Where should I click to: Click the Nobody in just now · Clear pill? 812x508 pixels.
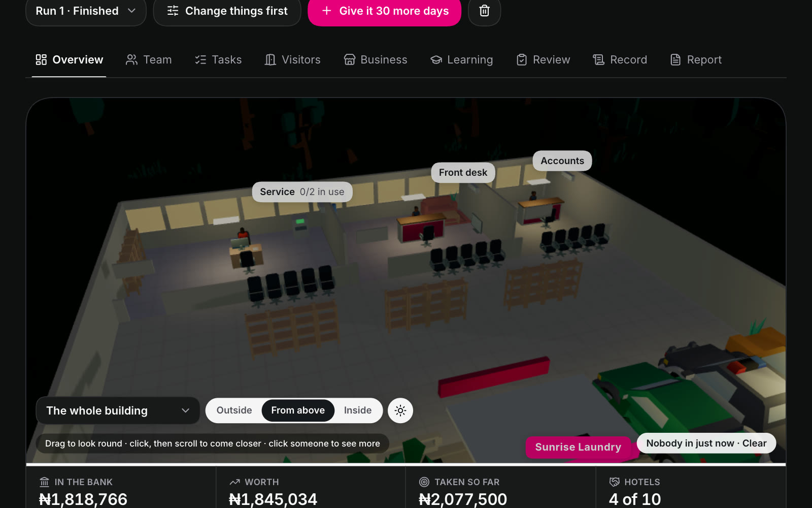(706, 443)
